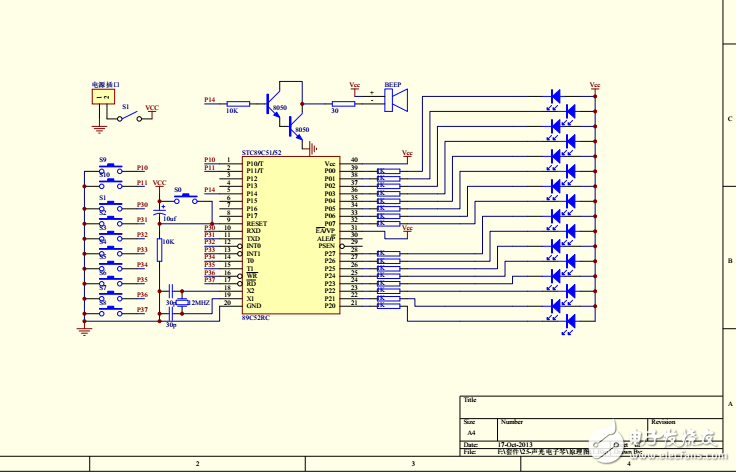Click the P14 net label near transistor

coord(210,100)
